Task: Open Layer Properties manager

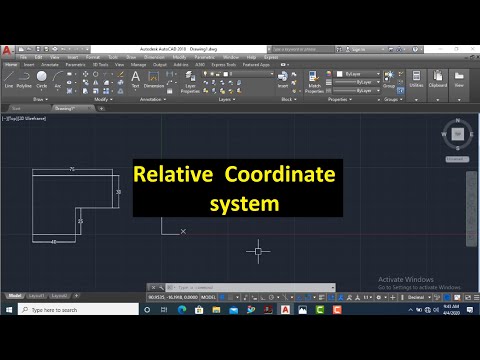Action: click(190, 82)
